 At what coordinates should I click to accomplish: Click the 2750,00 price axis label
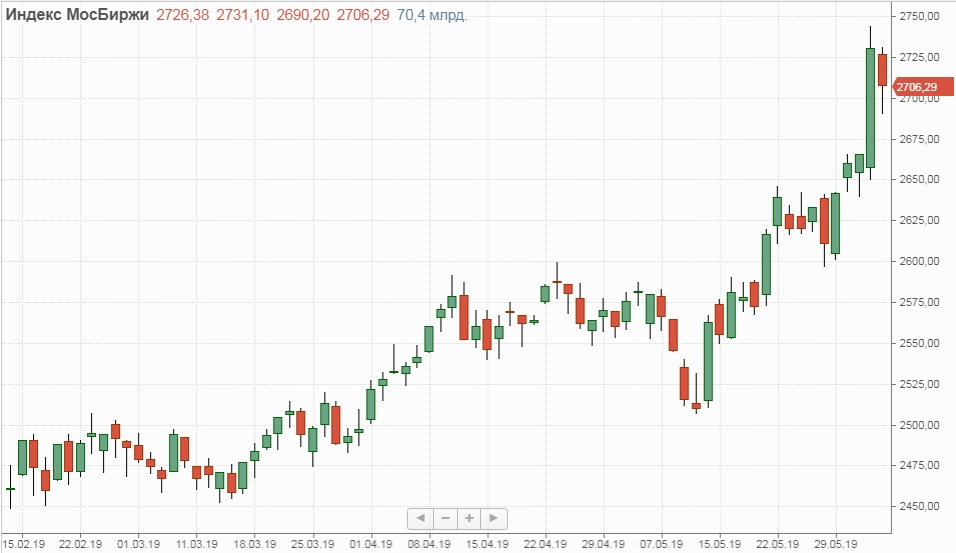click(x=920, y=17)
